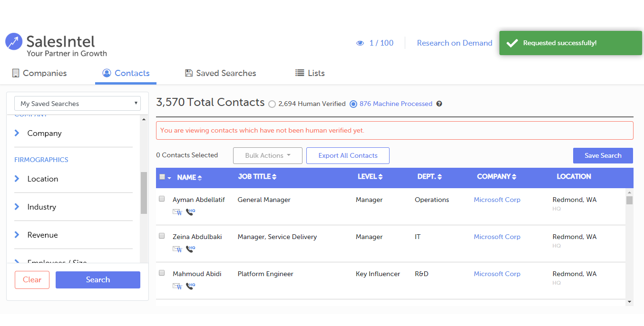Click the email icon under Ayman Abdellatif
The image size is (644, 326).
pos(177,212)
